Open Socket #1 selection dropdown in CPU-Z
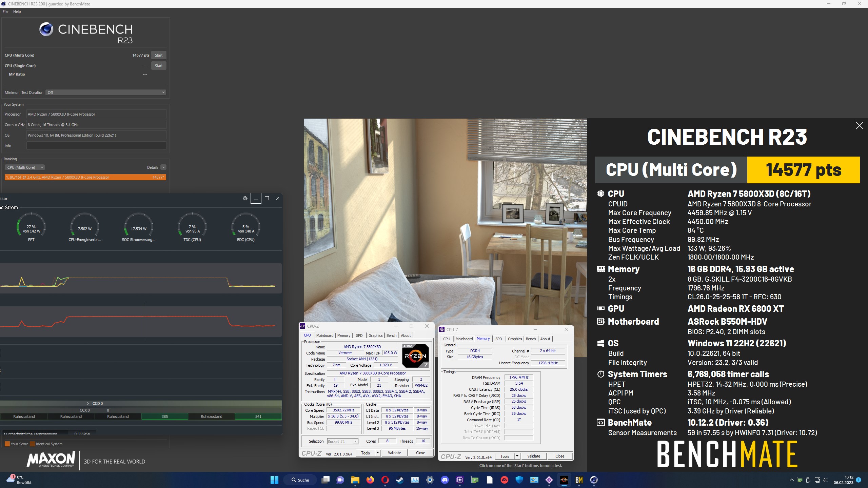Image resolution: width=868 pixels, height=488 pixels. 342,441
